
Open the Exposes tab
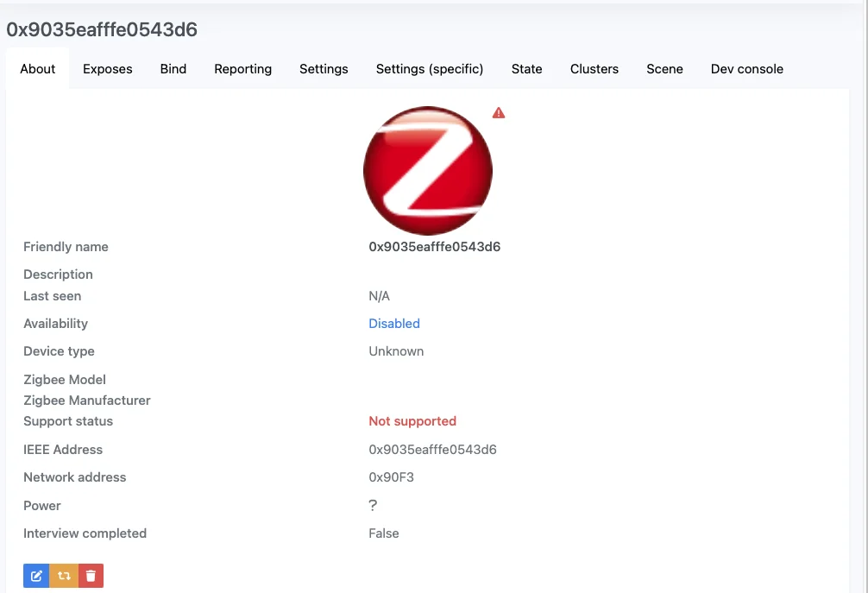tap(107, 69)
